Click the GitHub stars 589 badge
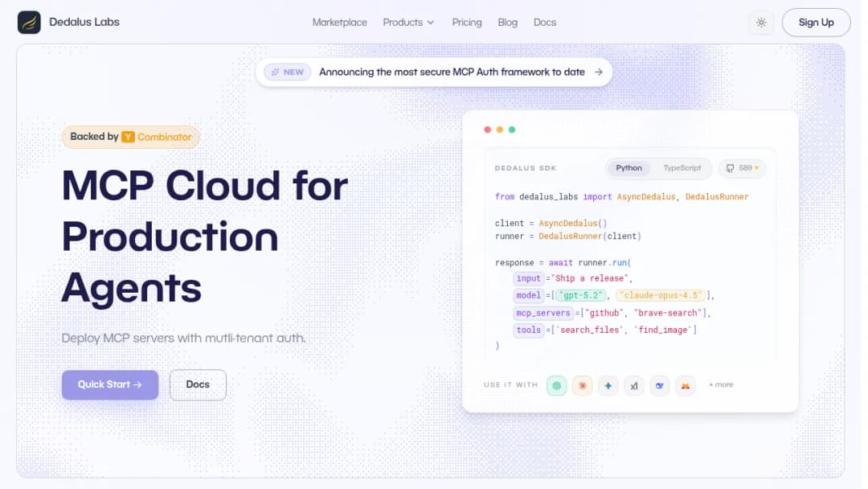This screenshot has height=489, width=868. click(x=743, y=168)
